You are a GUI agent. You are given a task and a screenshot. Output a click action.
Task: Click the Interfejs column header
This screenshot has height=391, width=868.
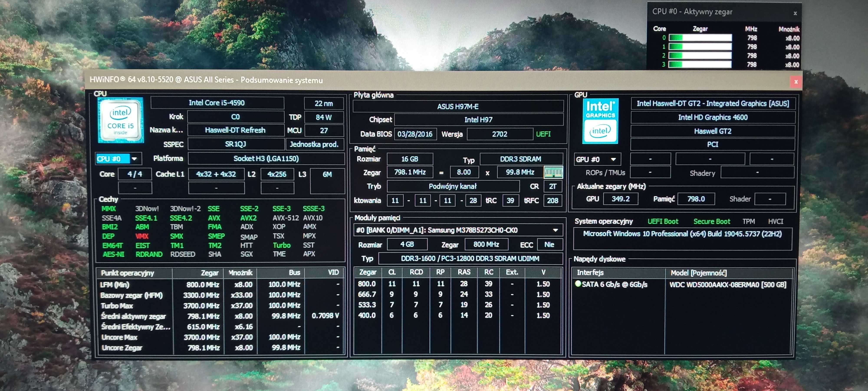coord(619,273)
